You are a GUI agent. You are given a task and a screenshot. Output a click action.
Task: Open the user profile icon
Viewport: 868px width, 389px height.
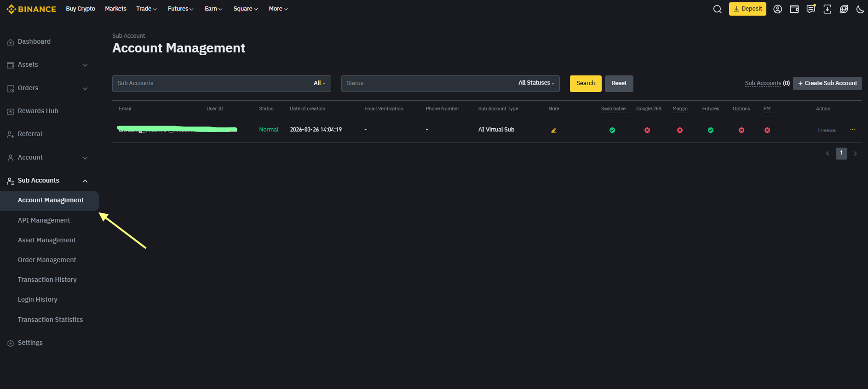coord(777,9)
